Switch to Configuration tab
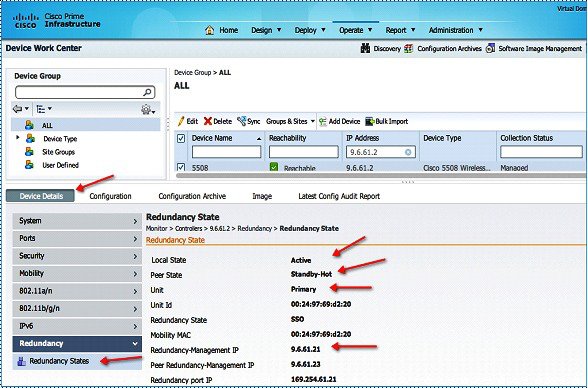Image resolution: width=588 pixels, height=388 pixels. [110, 196]
